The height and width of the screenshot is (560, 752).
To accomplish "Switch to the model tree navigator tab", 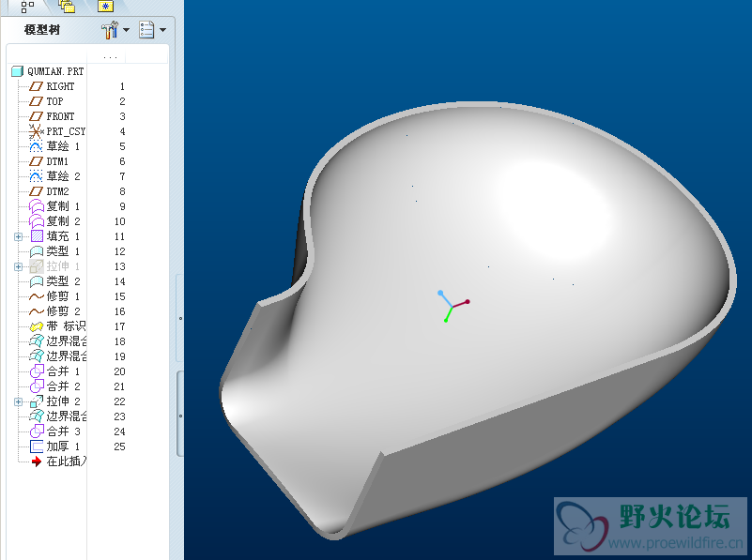I will 27,7.
